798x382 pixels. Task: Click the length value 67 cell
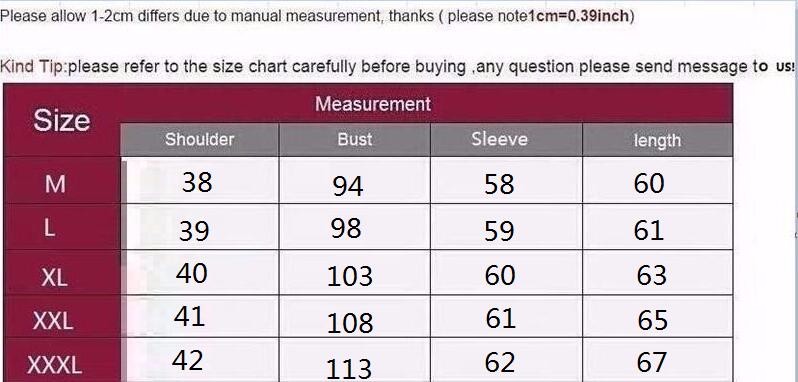pos(658,361)
